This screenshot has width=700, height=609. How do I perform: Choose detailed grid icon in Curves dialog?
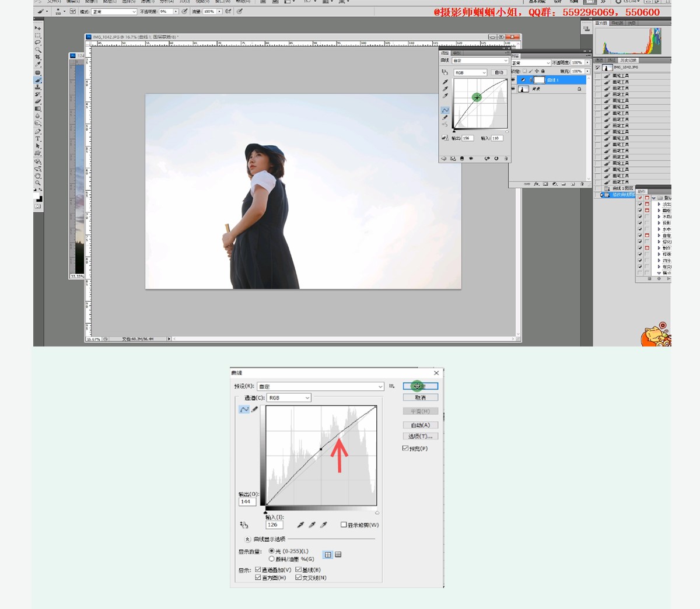click(338, 554)
